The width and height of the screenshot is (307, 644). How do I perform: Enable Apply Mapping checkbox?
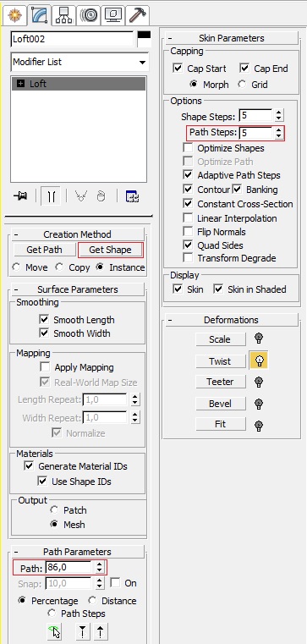[45, 366]
